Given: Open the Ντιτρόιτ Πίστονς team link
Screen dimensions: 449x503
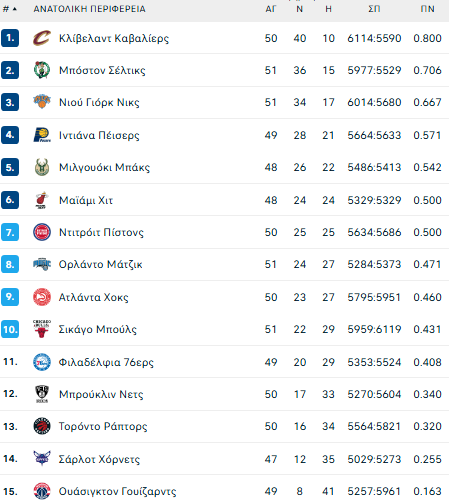Looking at the screenshot, I should point(101,232).
